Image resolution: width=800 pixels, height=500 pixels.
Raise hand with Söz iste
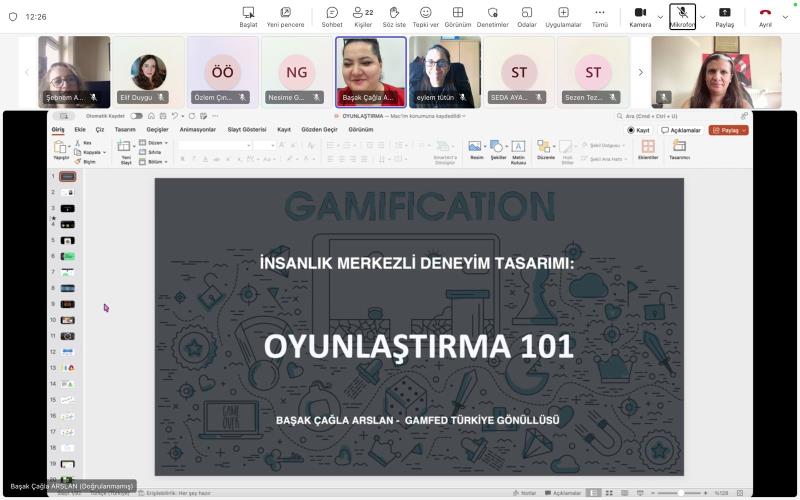pos(394,16)
